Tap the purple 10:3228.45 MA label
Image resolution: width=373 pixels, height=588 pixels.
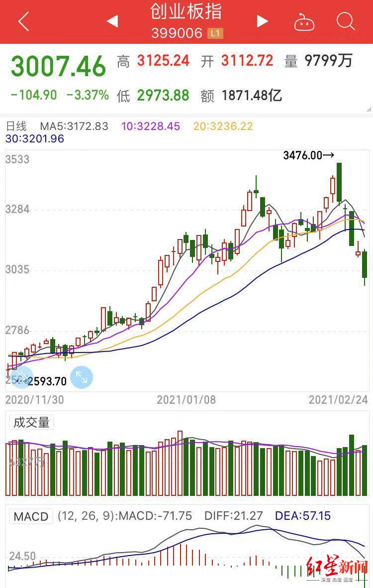tap(151, 126)
